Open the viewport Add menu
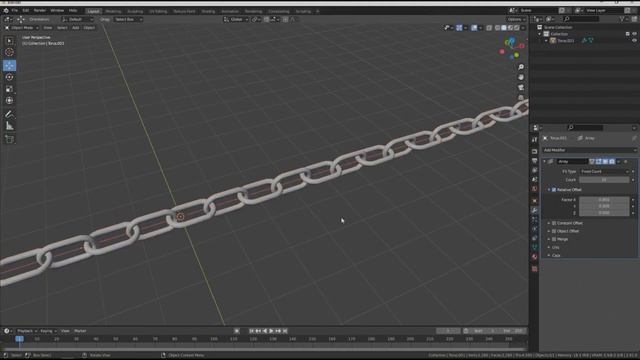This screenshot has height=360, width=640. click(76, 28)
